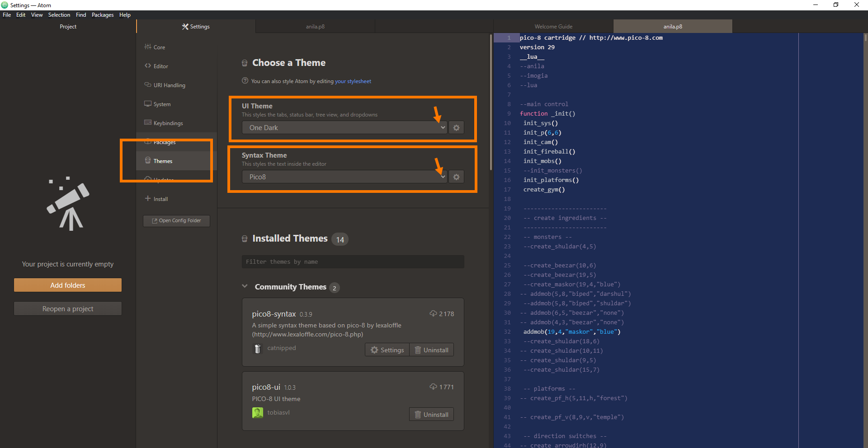Viewport: 868px width, 448px height.
Task: Click the Installed Themes heading icon
Action: pyautogui.click(x=245, y=239)
